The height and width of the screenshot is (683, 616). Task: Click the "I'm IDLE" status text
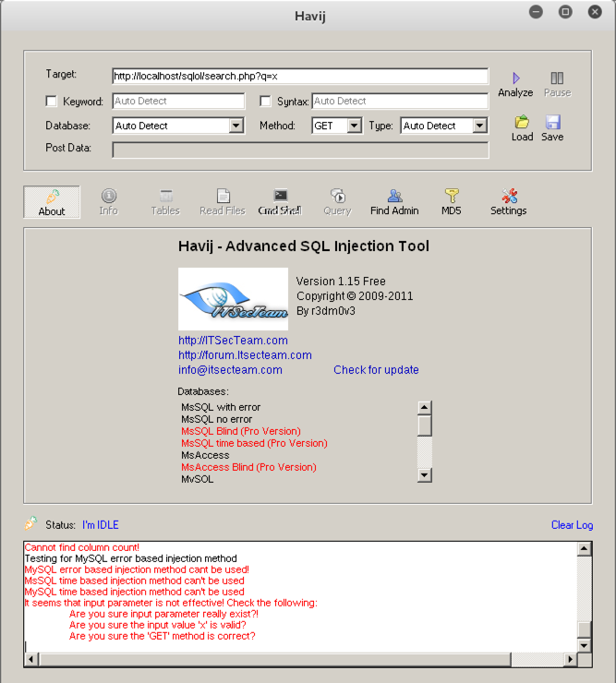pos(101,525)
